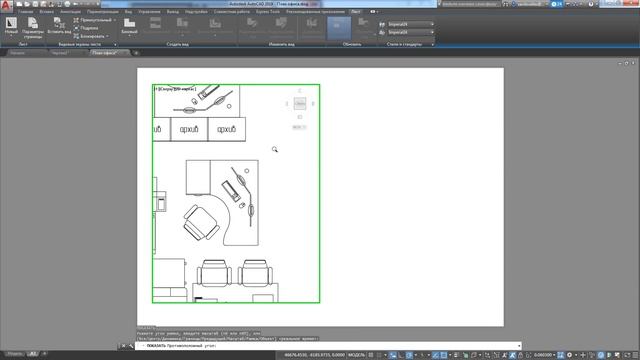This screenshot has width=640, height=360.
Task: Switch to the Аннотации ribbon tab
Action: coord(71,11)
